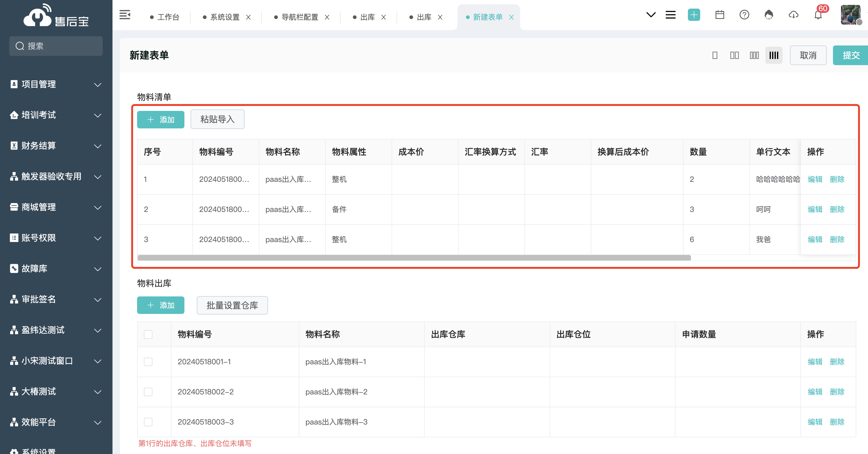This screenshot has width=868, height=454.
Task: Click the 小宋测试窗口 sidebar icon
Action: (14, 361)
